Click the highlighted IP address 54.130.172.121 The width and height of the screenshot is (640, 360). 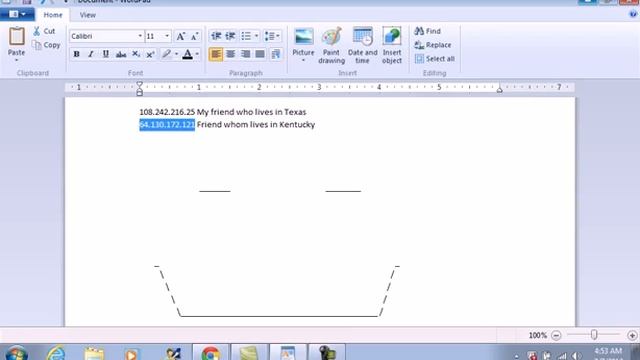167,124
